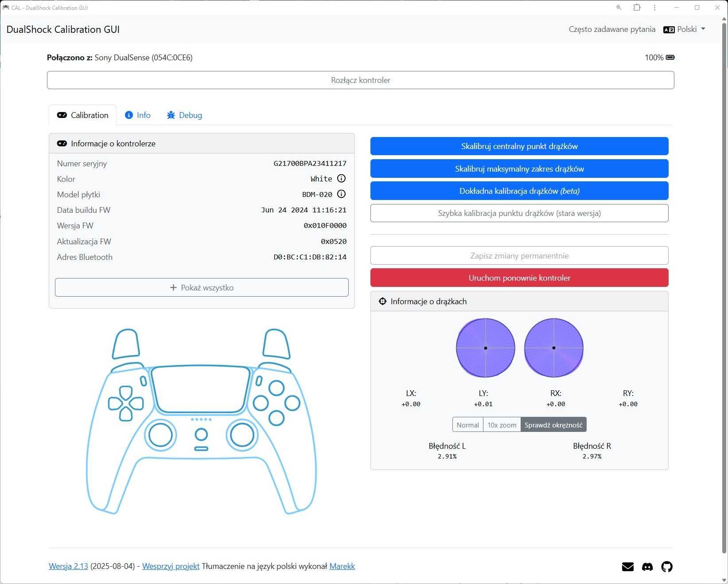This screenshot has height=584, width=728.
Task: Click Skalibruj maksymalny zakres drążków
Action: click(519, 169)
